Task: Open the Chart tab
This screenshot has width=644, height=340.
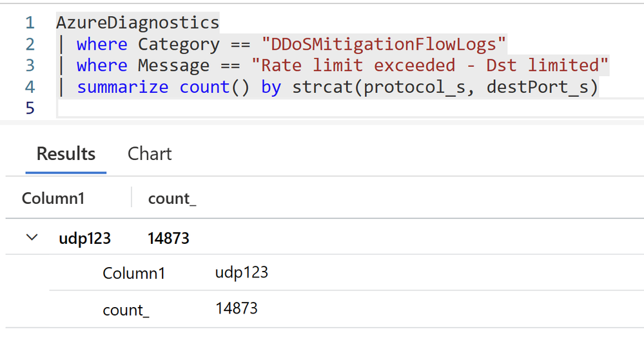Action: 150,154
